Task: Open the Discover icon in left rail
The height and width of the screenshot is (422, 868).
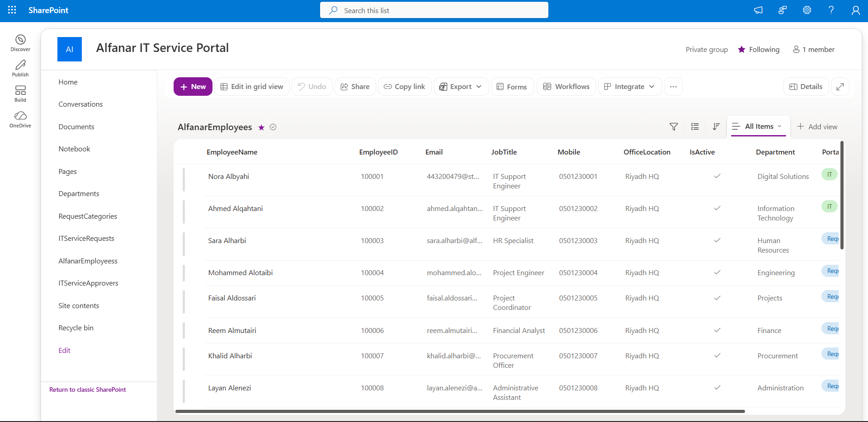Action: coord(20,43)
